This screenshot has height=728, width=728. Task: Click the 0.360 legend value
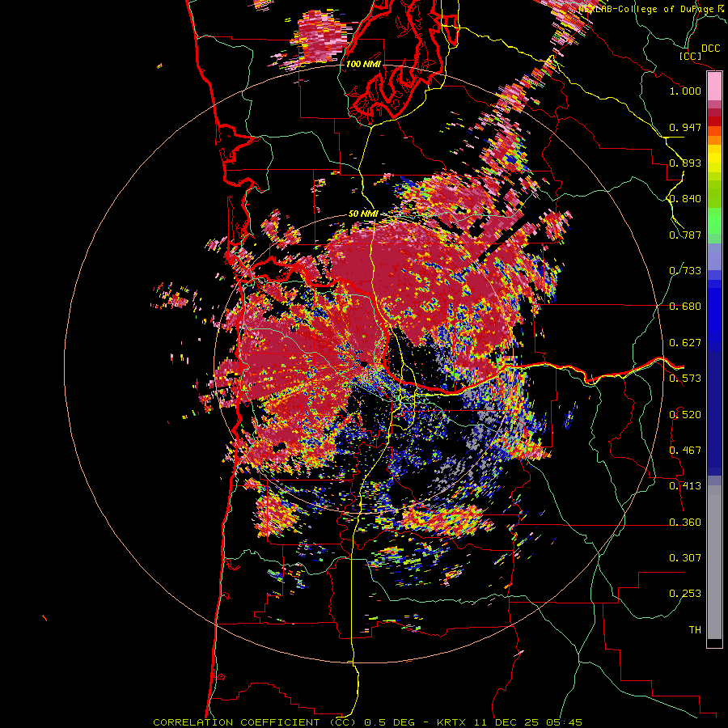click(685, 523)
